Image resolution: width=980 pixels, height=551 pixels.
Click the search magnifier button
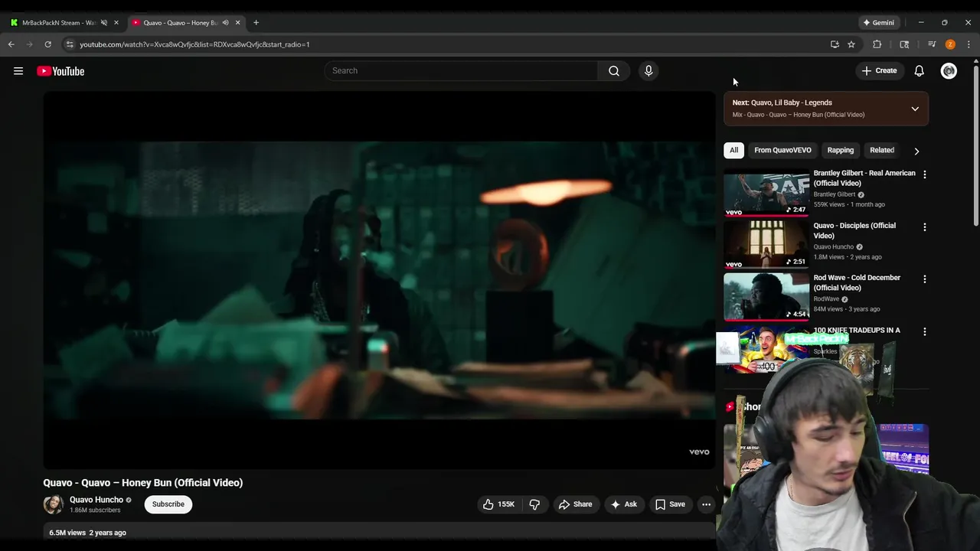(x=614, y=70)
